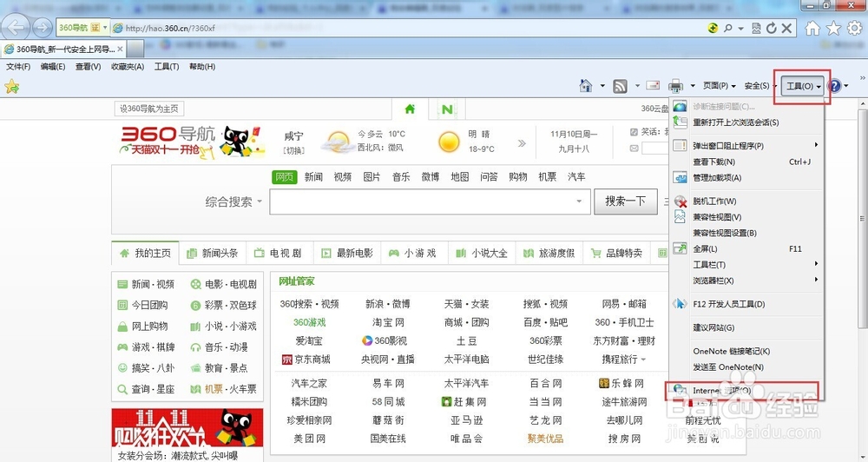Open the search box suggestion dropdown arrow

(x=579, y=201)
